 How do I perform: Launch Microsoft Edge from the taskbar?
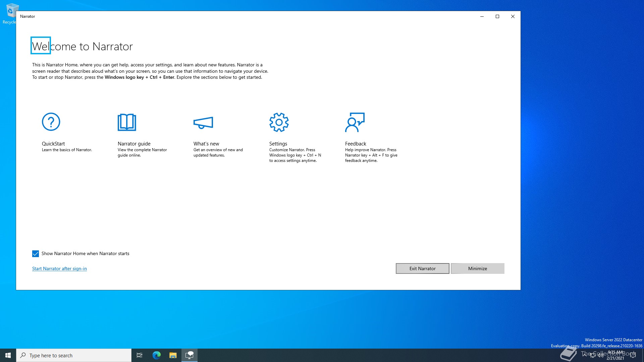157,355
